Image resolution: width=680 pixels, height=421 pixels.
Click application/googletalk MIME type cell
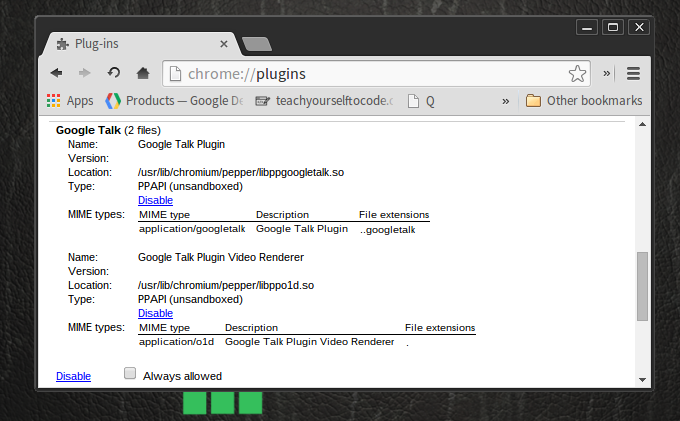click(x=192, y=229)
